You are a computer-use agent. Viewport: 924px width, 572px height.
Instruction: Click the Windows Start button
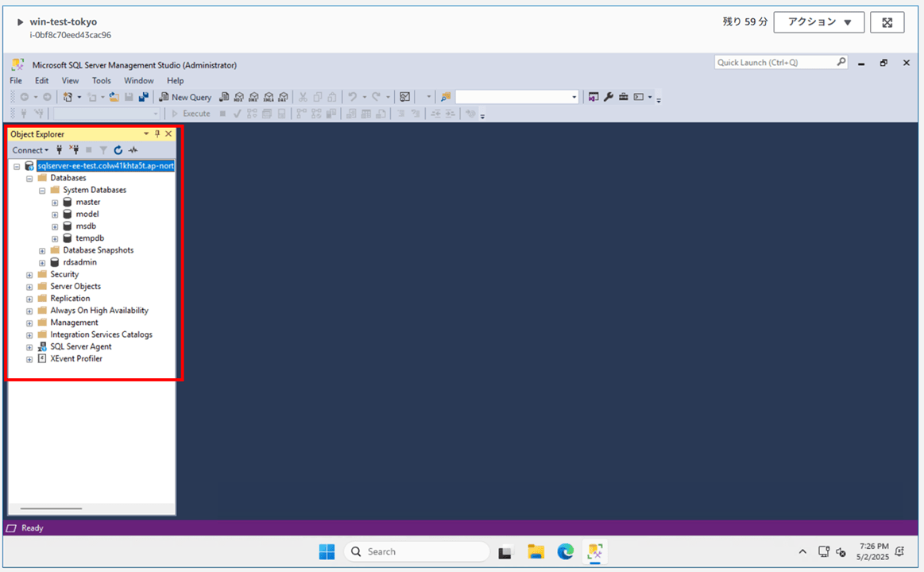(x=327, y=552)
